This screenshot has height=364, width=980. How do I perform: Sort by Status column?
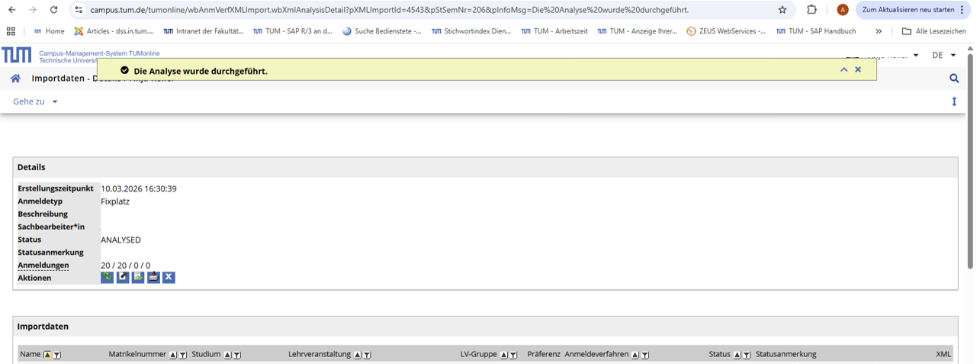coord(737,355)
